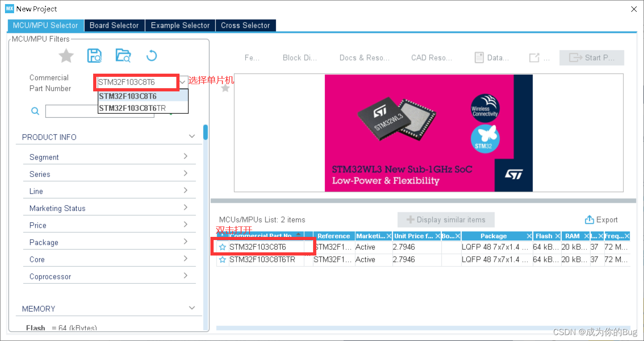This screenshot has height=341, width=644.
Task: Click the external link icon beside Datasheet
Action: pos(534,58)
